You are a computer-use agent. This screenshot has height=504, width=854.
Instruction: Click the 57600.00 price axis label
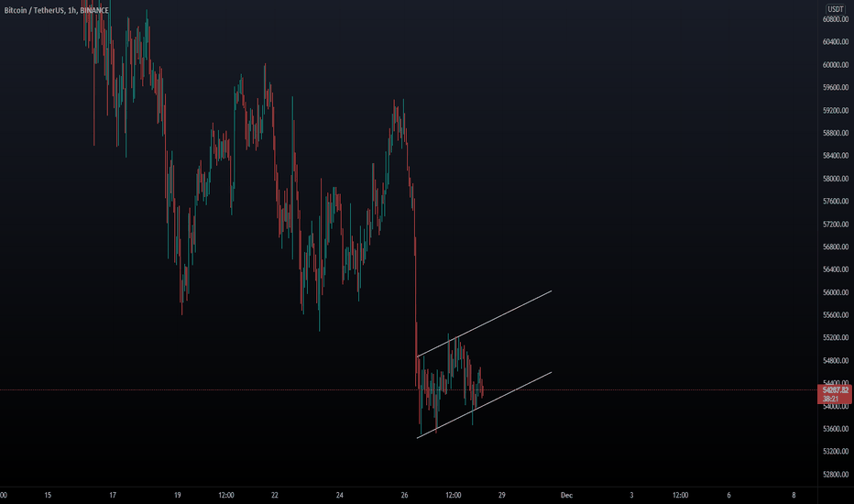pyautogui.click(x=836, y=201)
